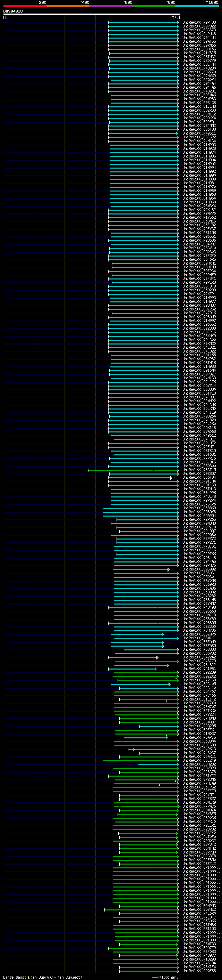This screenshot has width=222, height=980.
Task: Select the UniRef100_C5LZ49 hit label
Action: (x=199, y=761)
